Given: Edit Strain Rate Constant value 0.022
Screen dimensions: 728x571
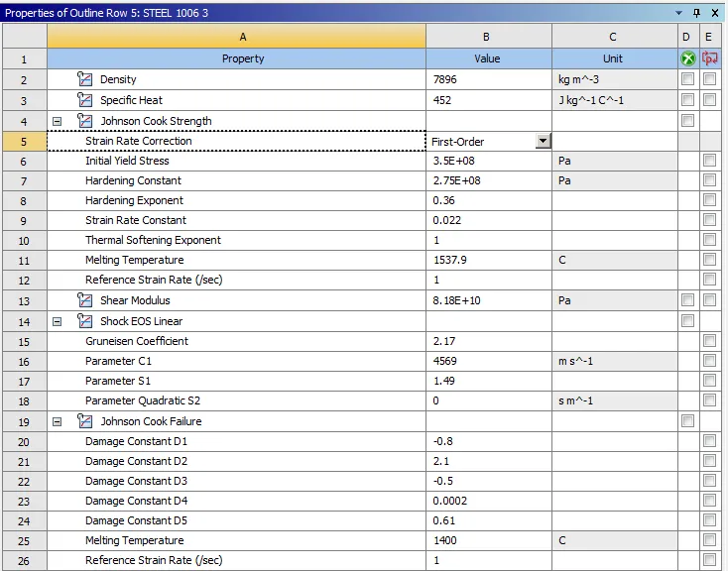Looking at the screenshot, I should coord(489,220).
